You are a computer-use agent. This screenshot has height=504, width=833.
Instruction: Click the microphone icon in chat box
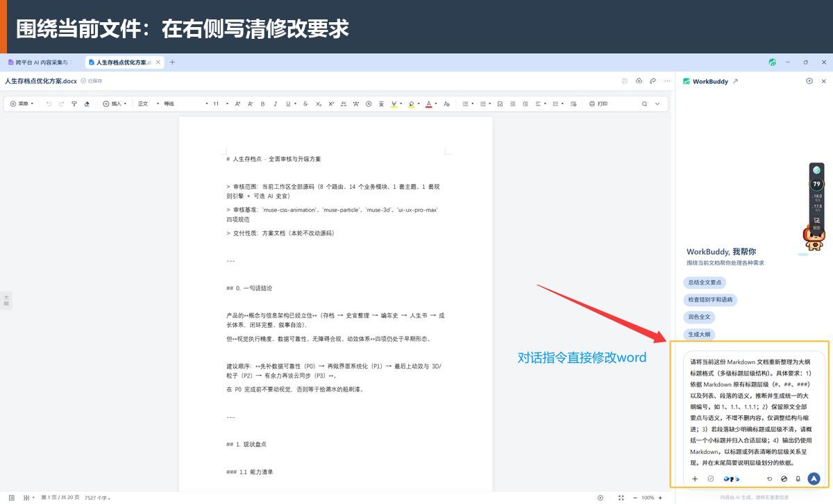[x=798, y=479]
